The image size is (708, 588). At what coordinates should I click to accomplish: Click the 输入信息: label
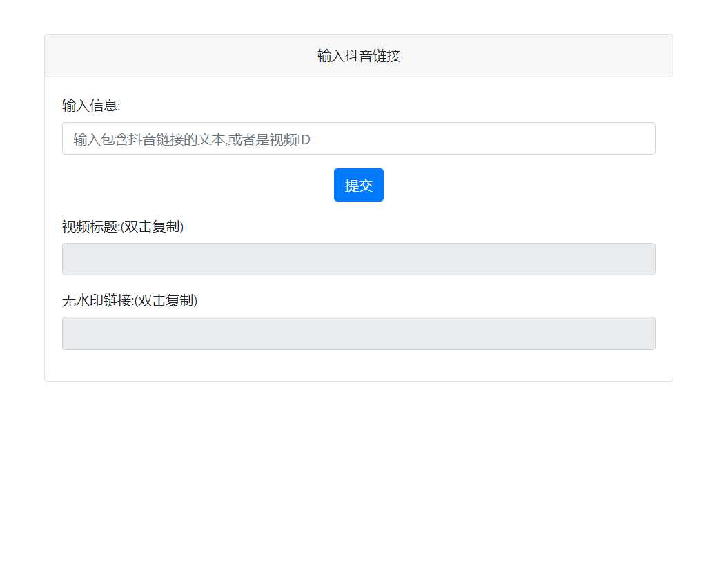pyautogui.click(x=90, y=106)
